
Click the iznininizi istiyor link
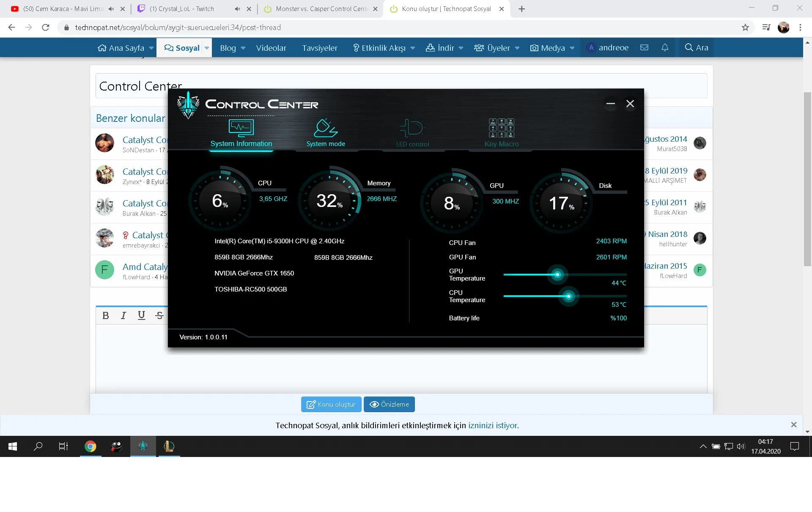[492, 426]
